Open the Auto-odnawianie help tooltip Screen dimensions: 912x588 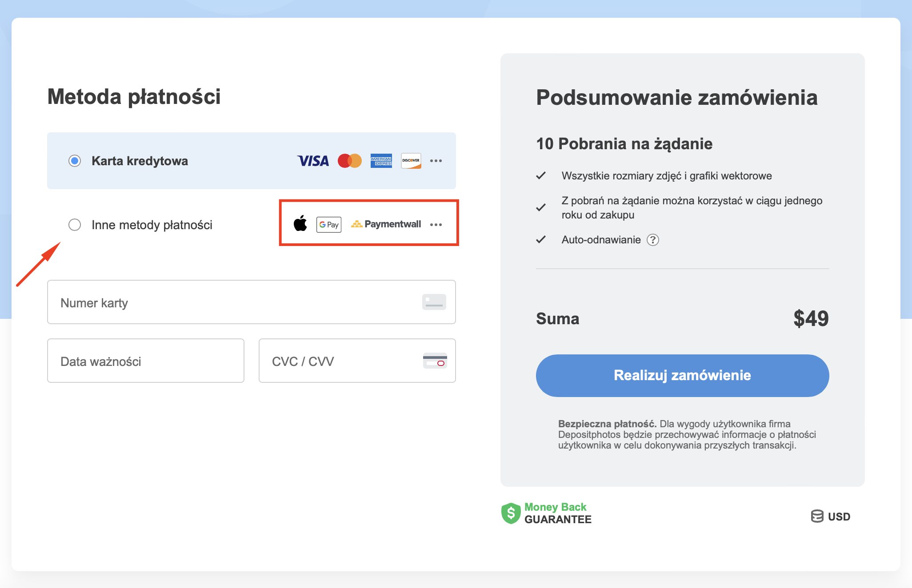coord(652,240)
